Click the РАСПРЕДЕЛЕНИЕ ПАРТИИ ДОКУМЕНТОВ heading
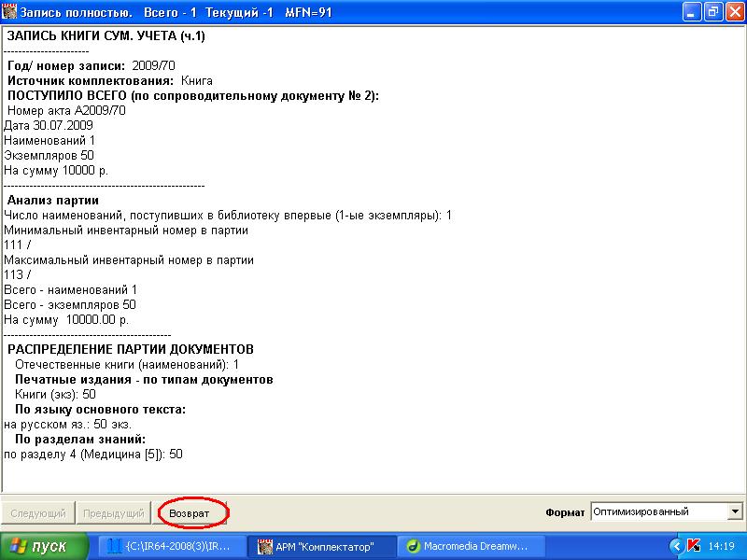 point(130,349)
